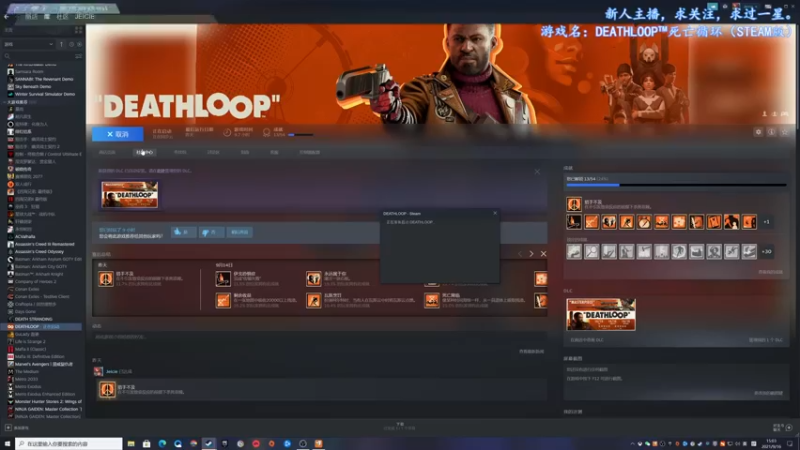
Task: Click today's unlocked achievement icon in activity
Action: [106, 279]
